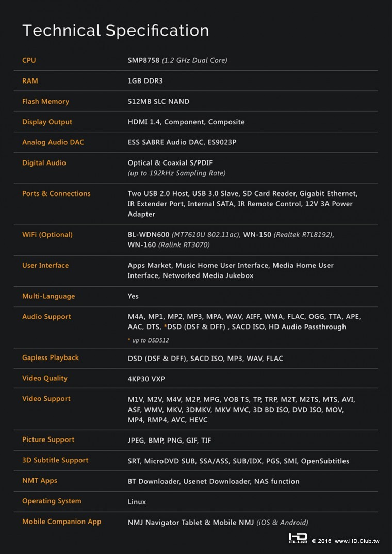Click the WiFi (Optional) label
Screen dimensions: 392x554
click(47, 235)
